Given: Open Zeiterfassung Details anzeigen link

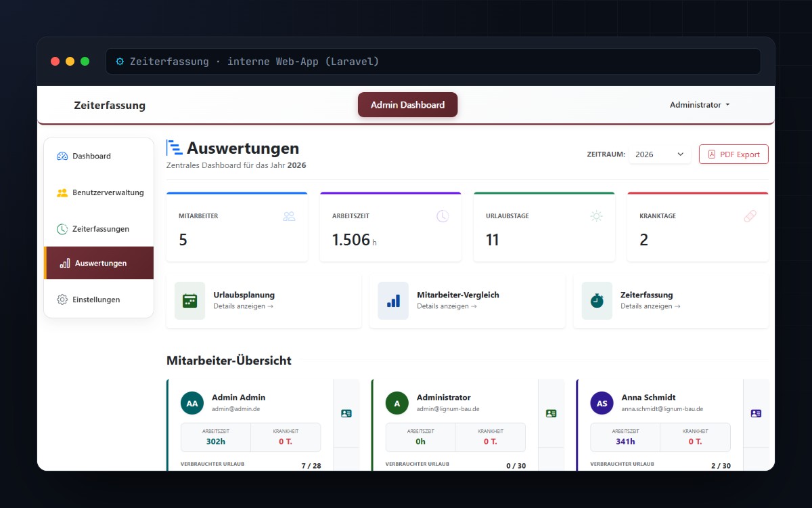Looking at the screenshot, I should tap(650, 306).
